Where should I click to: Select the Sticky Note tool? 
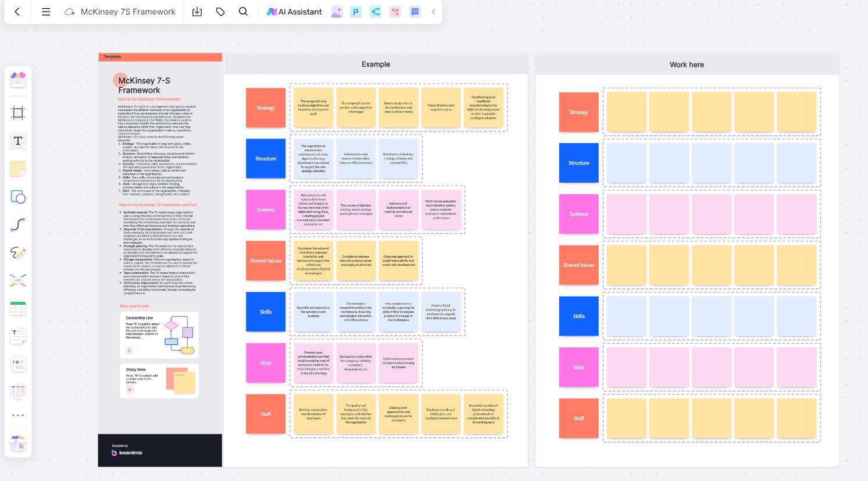[18, 169]
